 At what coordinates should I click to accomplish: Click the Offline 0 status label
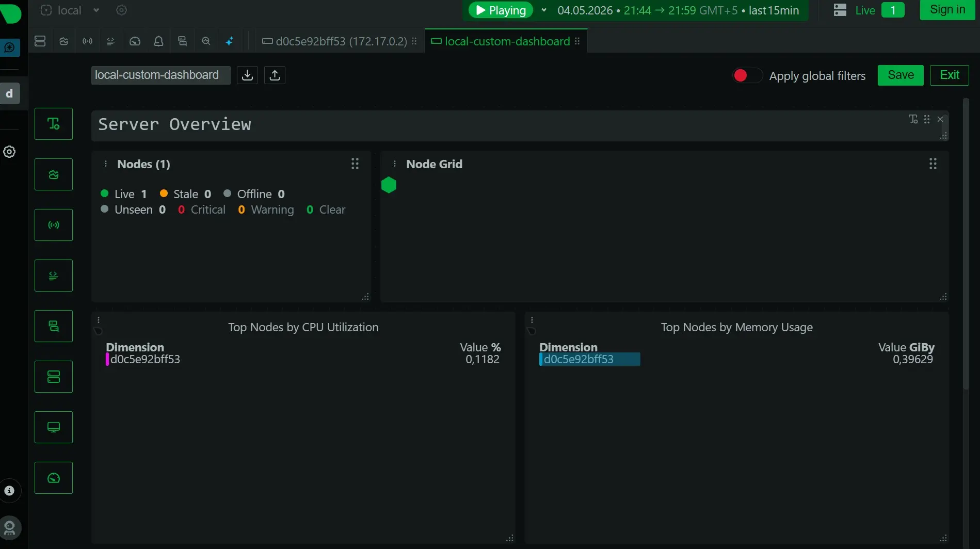point(254,194)
